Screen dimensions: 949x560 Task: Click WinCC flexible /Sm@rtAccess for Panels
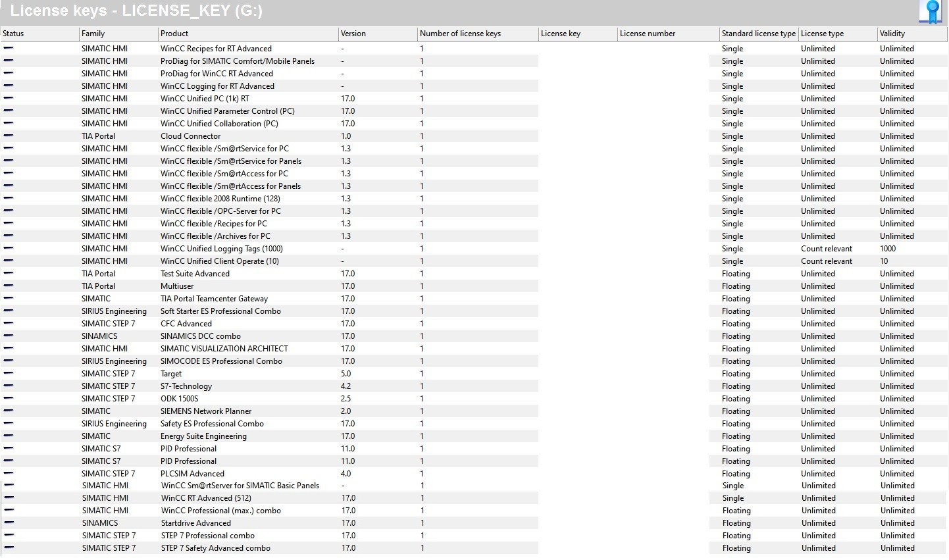tap(230, 186)
